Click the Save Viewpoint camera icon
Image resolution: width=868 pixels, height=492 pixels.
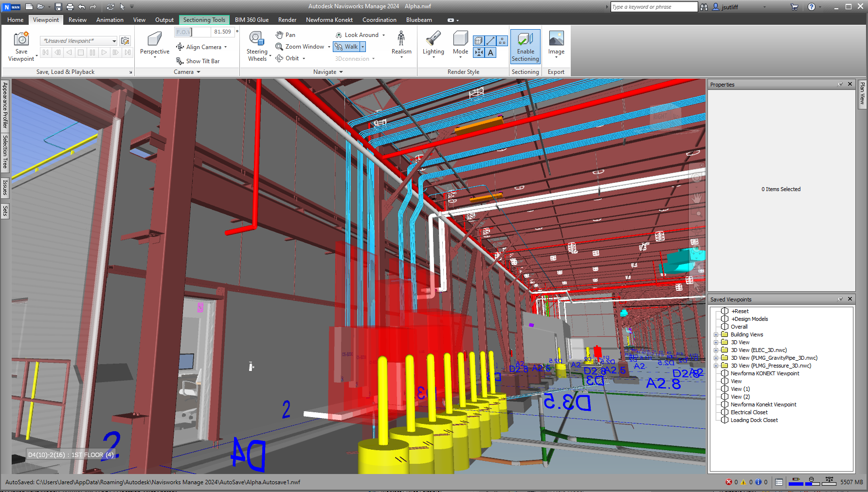point(21,38)
